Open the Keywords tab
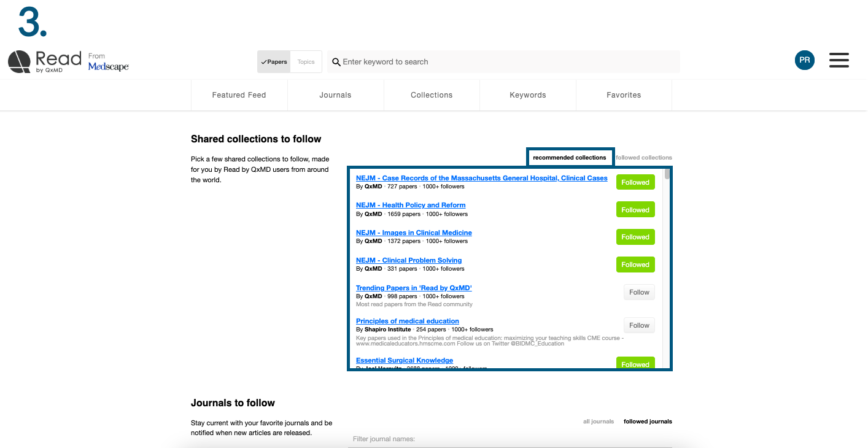This screenshot has height=448, width=868. (528, 95)
